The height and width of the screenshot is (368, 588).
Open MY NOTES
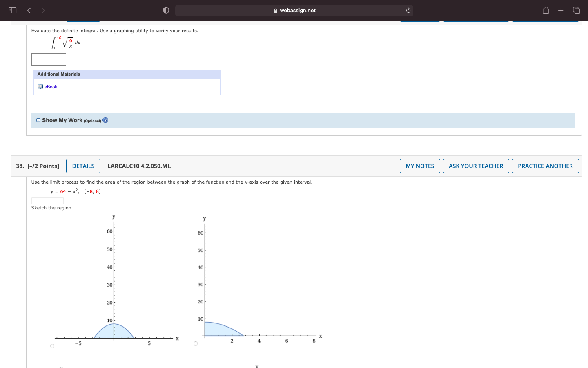tap(420, 166)
